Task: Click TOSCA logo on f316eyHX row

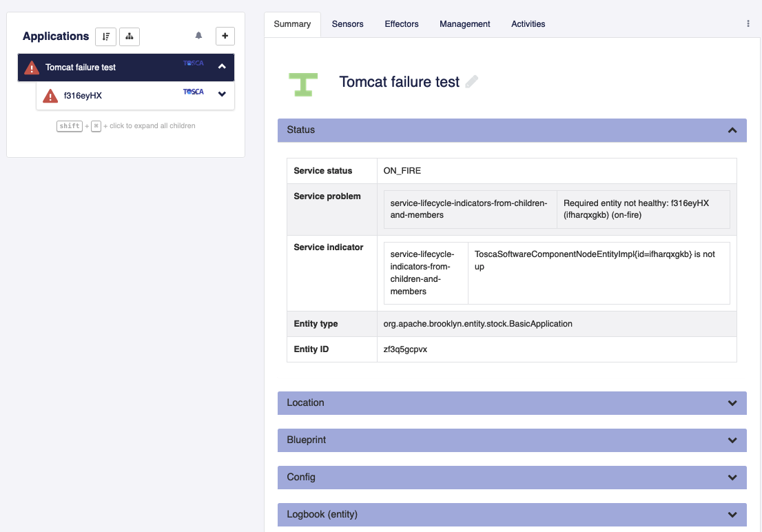Action: 194,92
